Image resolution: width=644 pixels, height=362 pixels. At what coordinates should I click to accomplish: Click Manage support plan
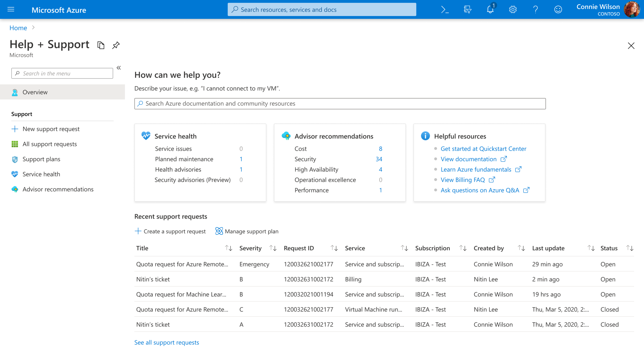[247, 231]
